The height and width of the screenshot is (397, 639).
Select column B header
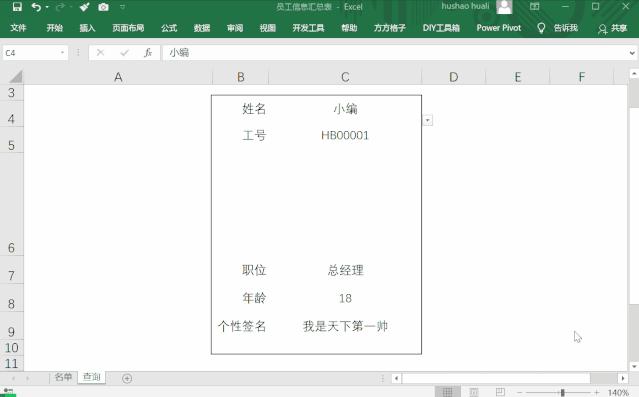click(240, 77)
